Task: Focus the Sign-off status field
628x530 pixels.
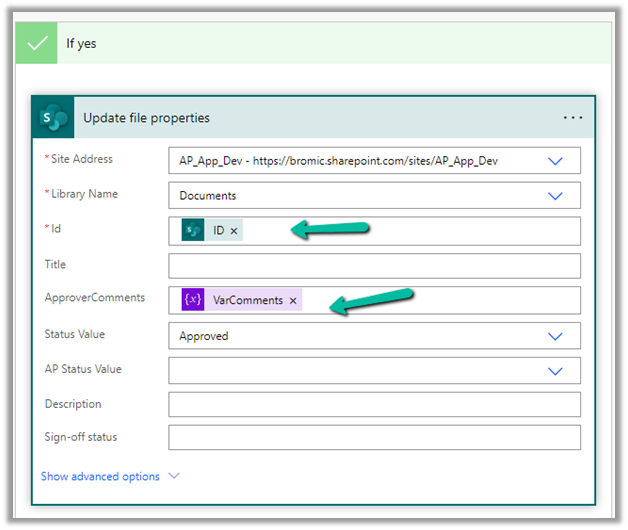Action: pyautogui.click(x=374, y=438)
